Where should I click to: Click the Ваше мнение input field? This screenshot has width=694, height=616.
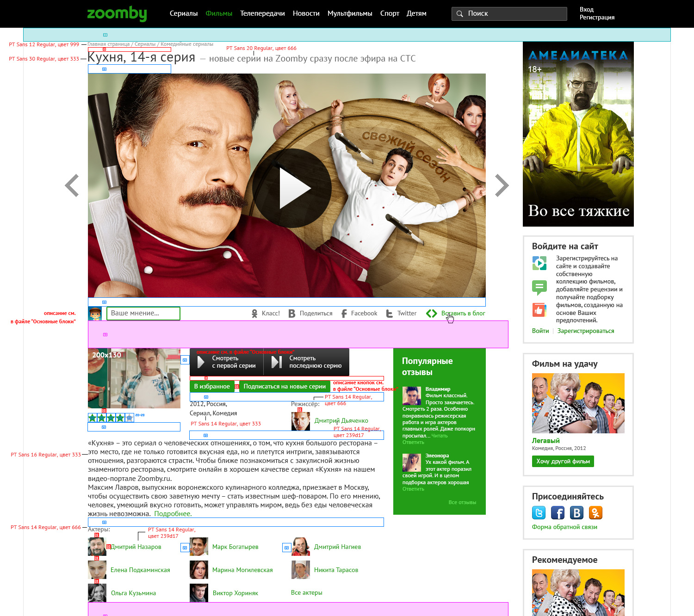click(x=143, y=314)
